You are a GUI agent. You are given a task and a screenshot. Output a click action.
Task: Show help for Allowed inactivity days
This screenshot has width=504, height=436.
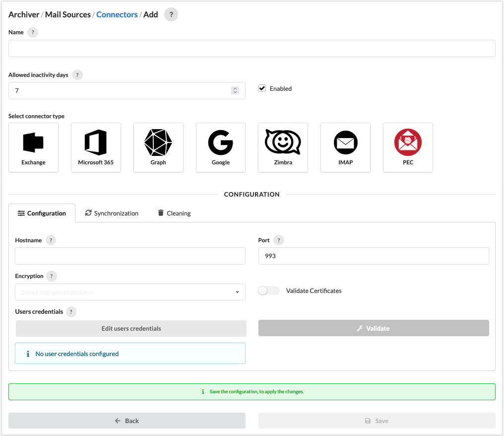(x=77, y=74)
